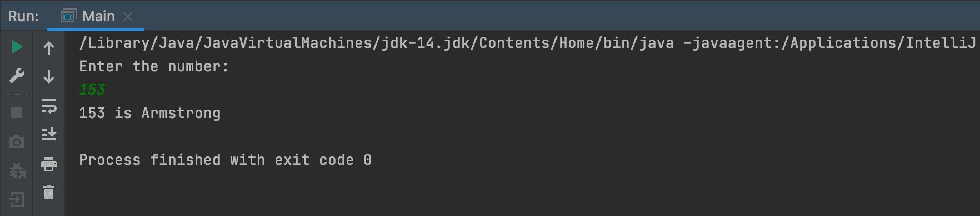This screenshot has width=980, height=216.
Task: Click the attach debugger bug icon
Action: pyautogui.click(x=17, y=170)
